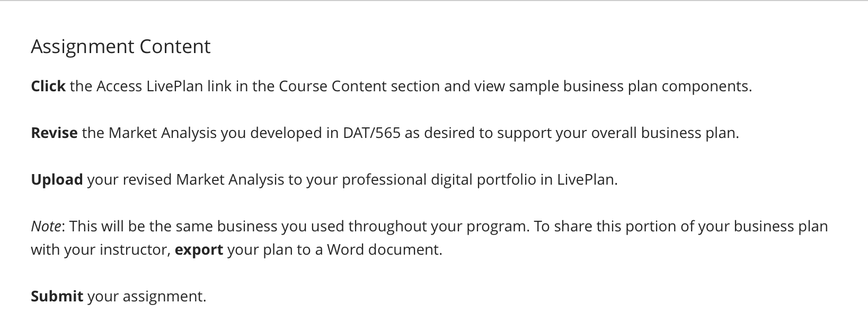868x329 pixels.
Task: Select the bold word Upload
Action: 57,179
